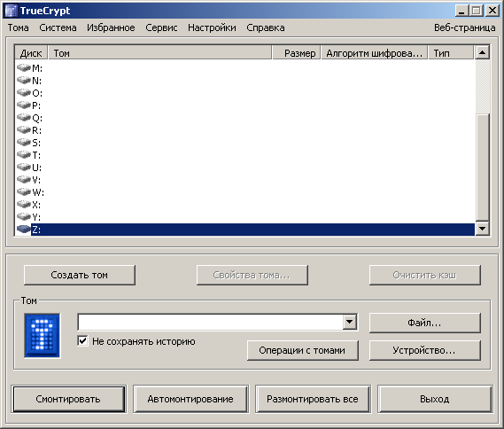Select the 'Q:' drive letter text
Screen dimensions: 504x429
(37, 118)
